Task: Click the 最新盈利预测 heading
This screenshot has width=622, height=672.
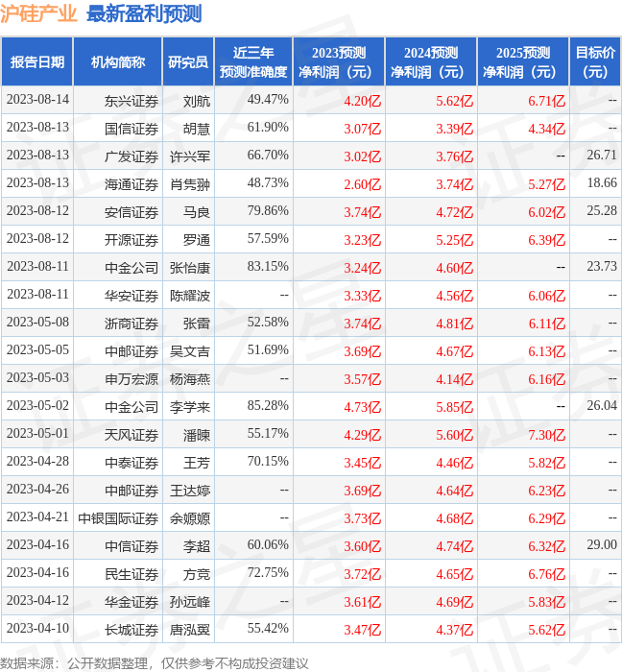Action: [144, 13]
